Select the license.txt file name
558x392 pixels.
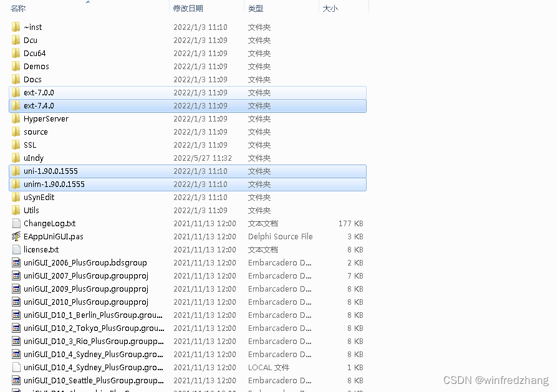(x=41, y=249)
